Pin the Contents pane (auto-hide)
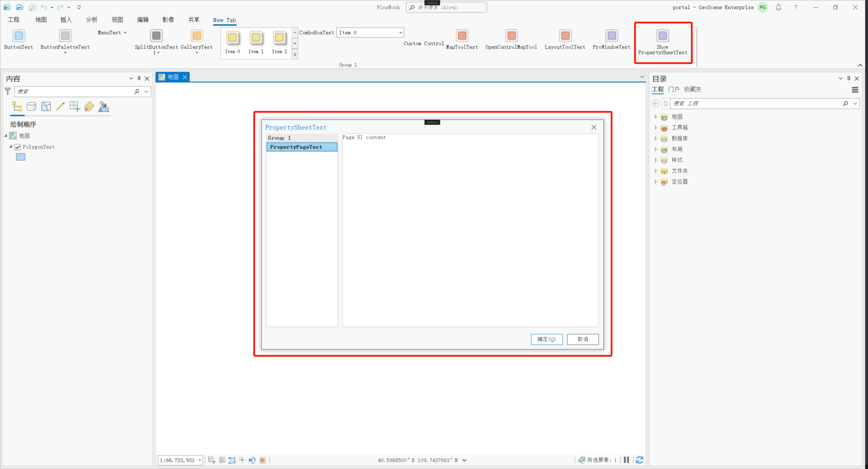868x469 pixels. [139, 78]
